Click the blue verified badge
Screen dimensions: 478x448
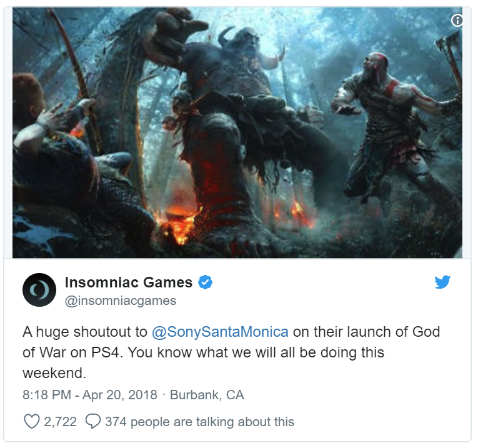pyautogui.click(x=205, y=282)
